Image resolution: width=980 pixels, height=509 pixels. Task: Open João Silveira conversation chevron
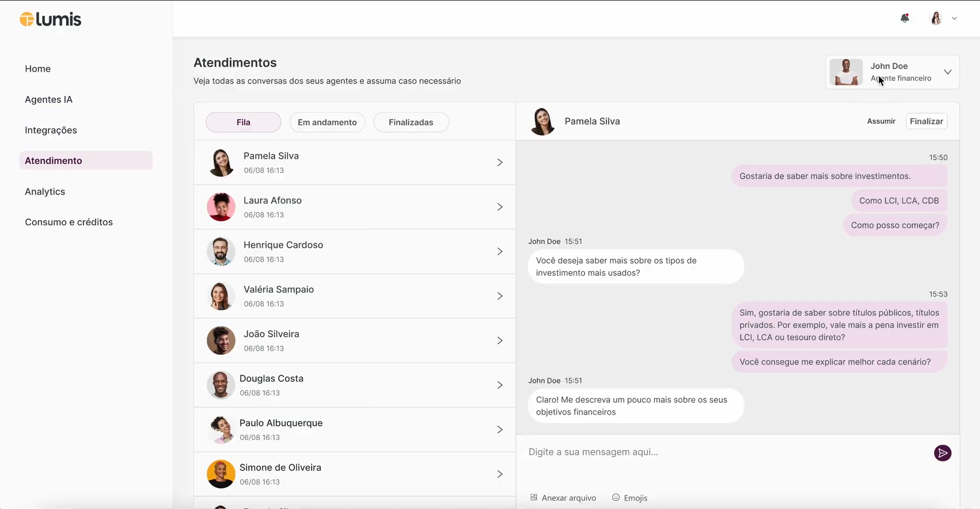pyautogui.click(x=500, y=340)
